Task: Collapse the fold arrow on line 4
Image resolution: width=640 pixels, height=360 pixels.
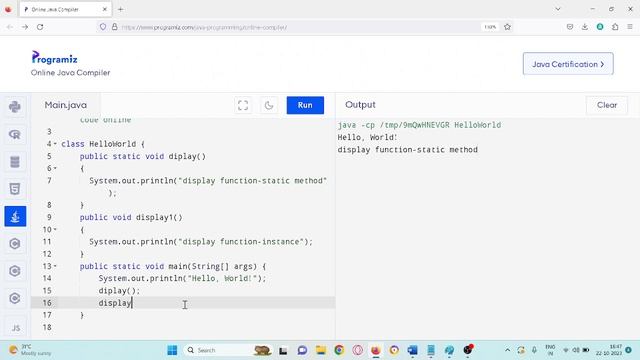Action: pos(55,144)
